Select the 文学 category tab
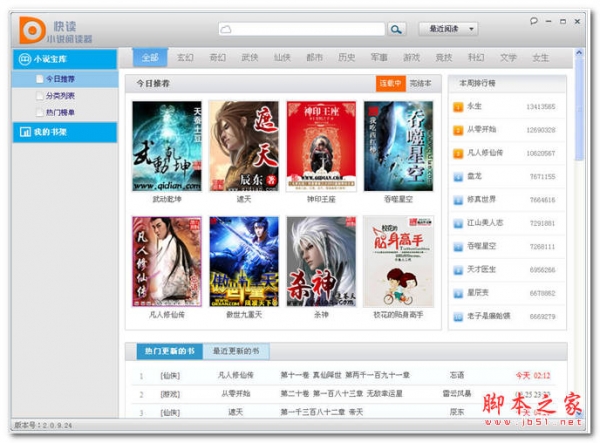Screen dimensions: 600x443 point(509,58)
